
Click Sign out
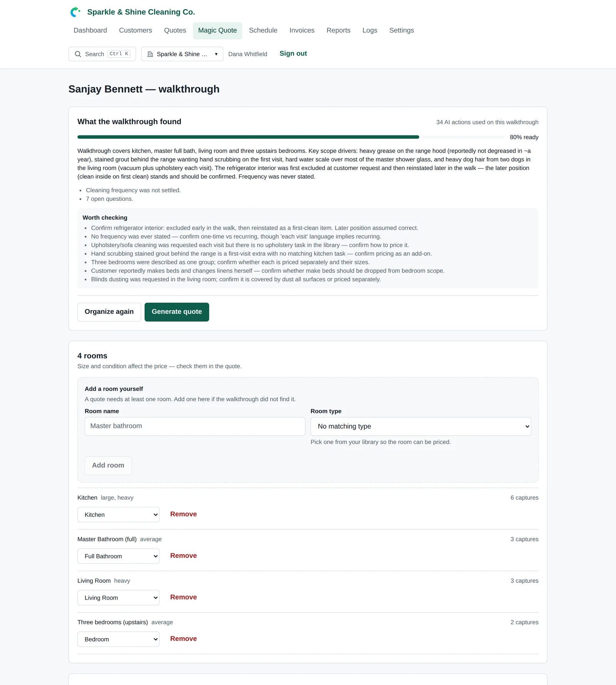pos(293,54)
